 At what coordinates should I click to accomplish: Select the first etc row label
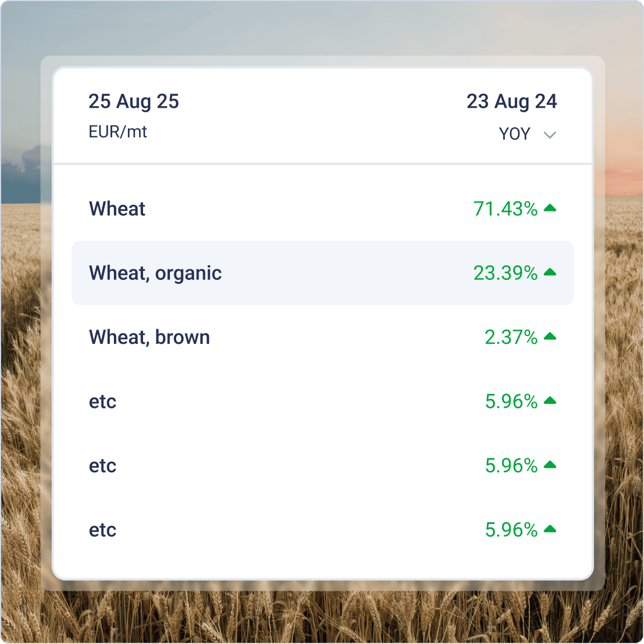(x=103, y=402)
